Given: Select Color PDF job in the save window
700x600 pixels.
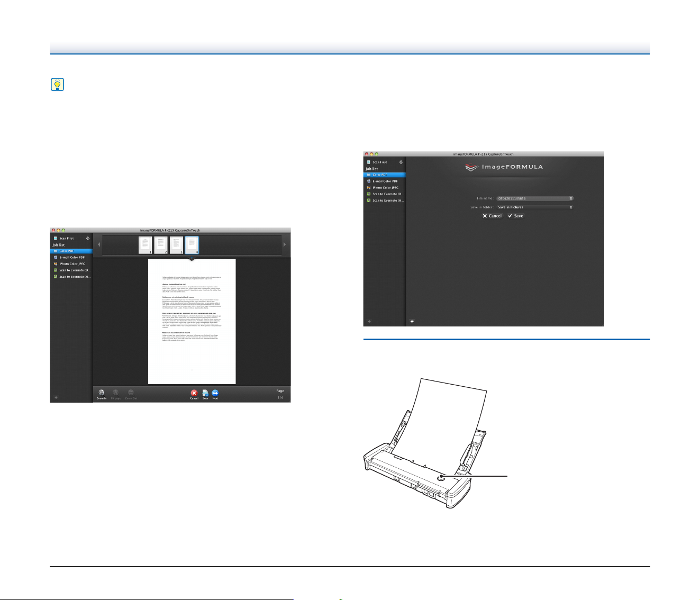Looking at the screenshot, I should click(385, 175).
